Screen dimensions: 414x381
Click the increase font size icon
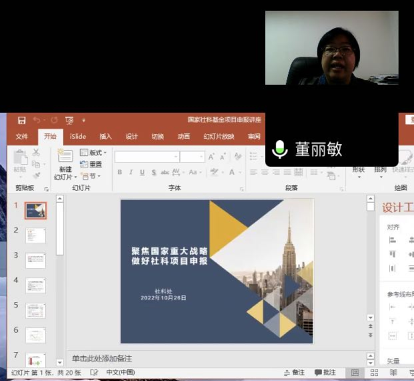click(x=211, y=157)
